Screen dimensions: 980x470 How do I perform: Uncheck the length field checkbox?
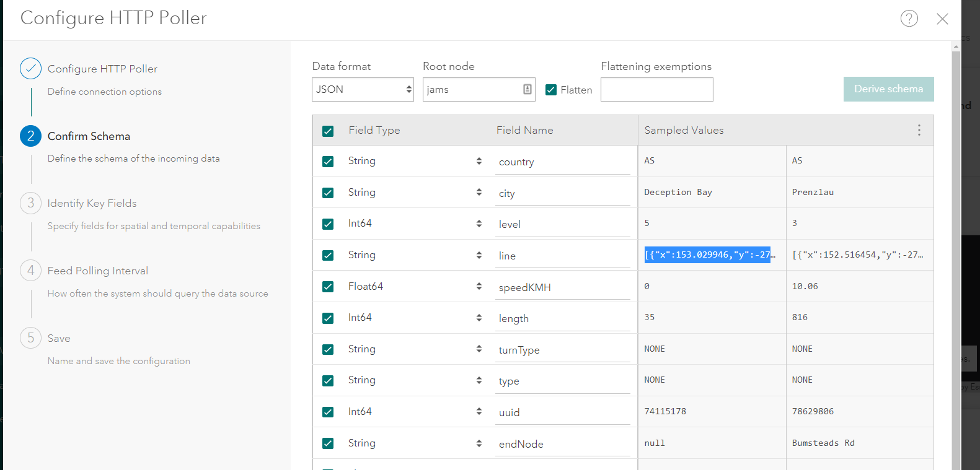point(328,318)
